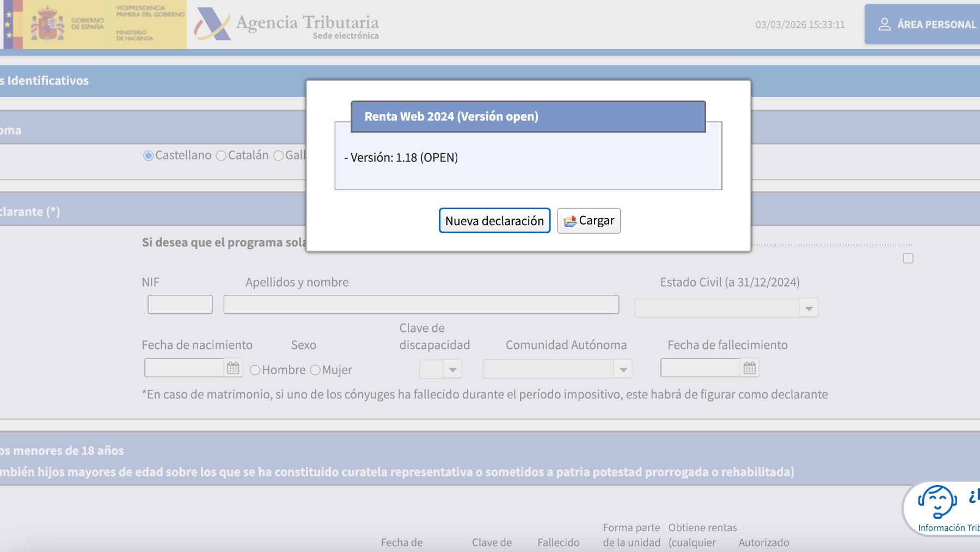Click the Cargar button with folder icon
The height and width of the screenshot is (552, 980).
click(589, 221)
